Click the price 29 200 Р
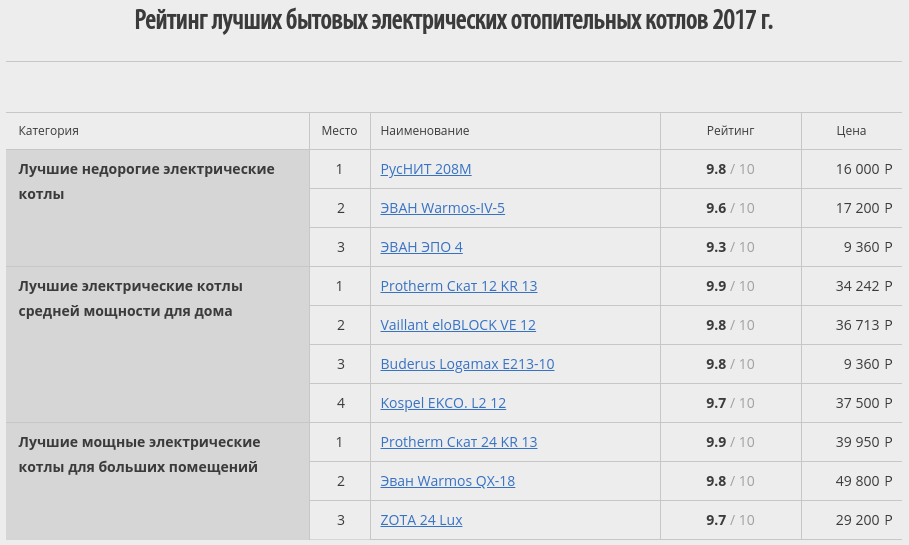Image resolution: width=909 pixels, height=545 pixels. 864,519
